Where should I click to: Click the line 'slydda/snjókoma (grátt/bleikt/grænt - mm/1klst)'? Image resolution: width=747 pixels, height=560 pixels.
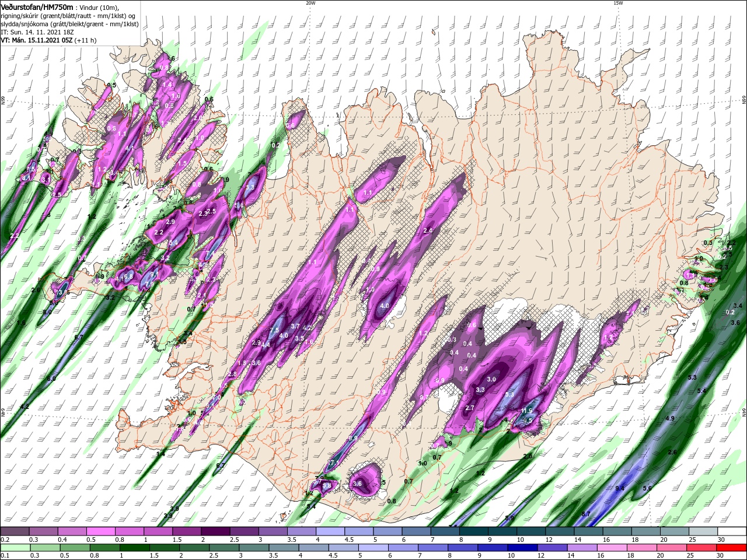[69, 24]
